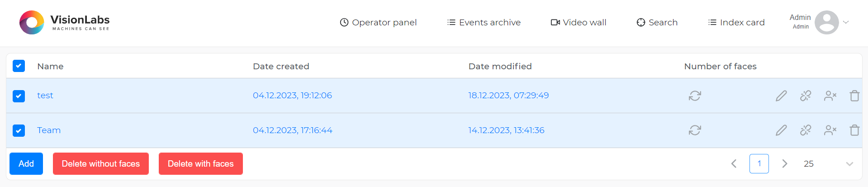The image size is (868, 187).
Task: Click the pencil edit icon in Team row
Action: pyautogui.click(x=781, y=130)
